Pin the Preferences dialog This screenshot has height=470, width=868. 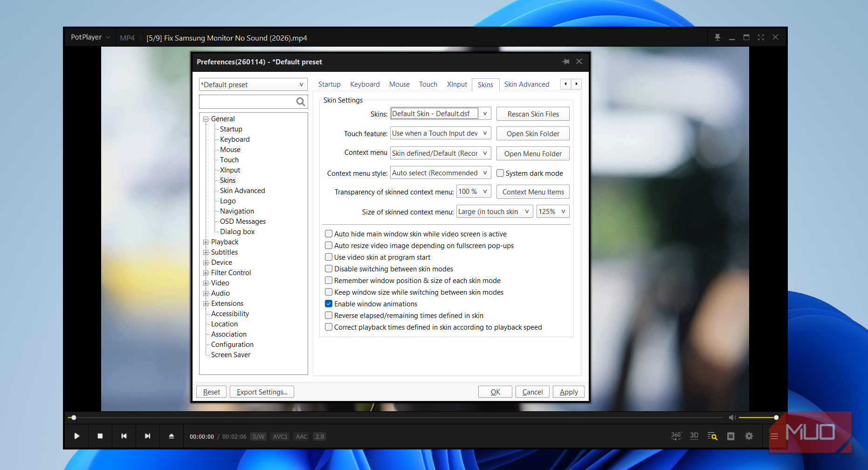(x=566, y=62)
